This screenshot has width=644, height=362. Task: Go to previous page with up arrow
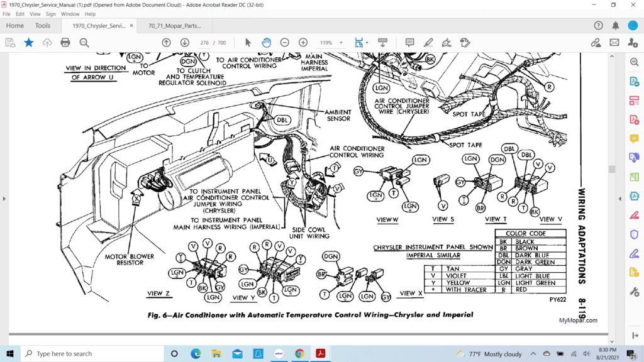point(166,43)
